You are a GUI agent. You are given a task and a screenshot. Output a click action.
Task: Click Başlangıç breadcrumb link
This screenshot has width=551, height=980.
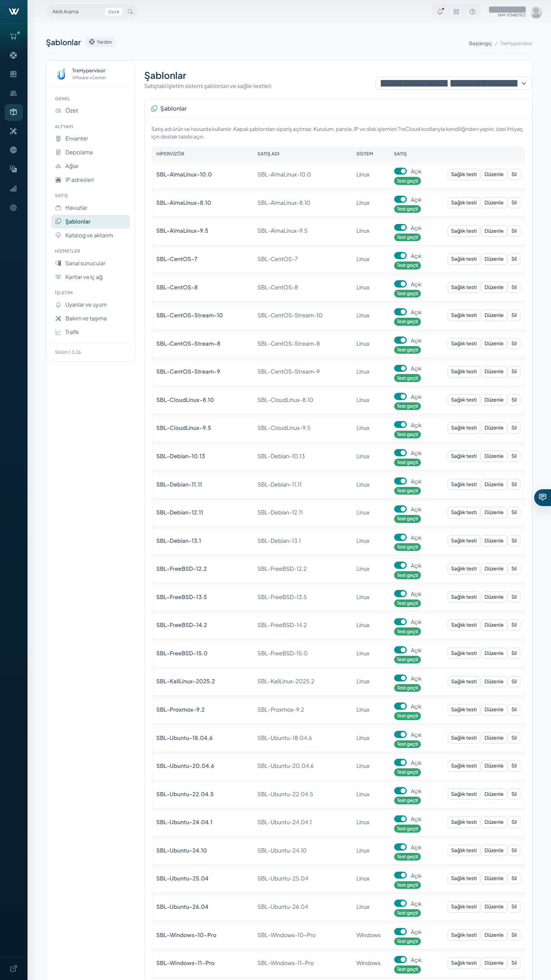(x=480, y=44)
